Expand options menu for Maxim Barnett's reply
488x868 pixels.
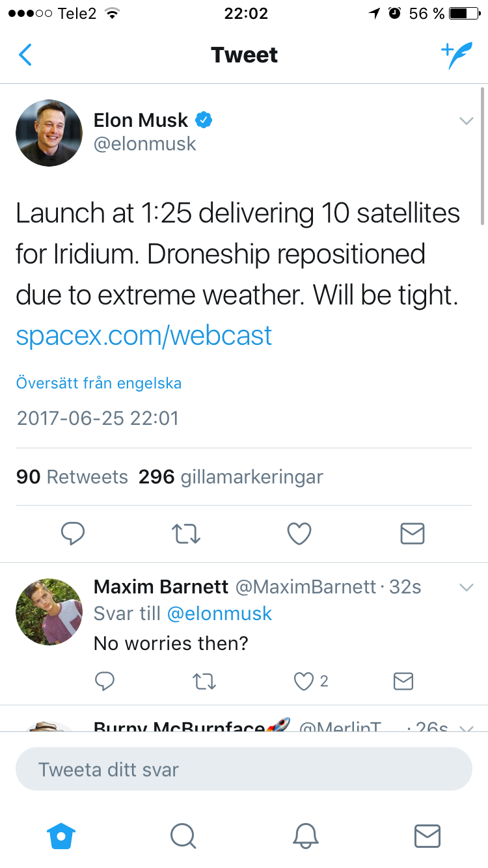tap(466, 588)
